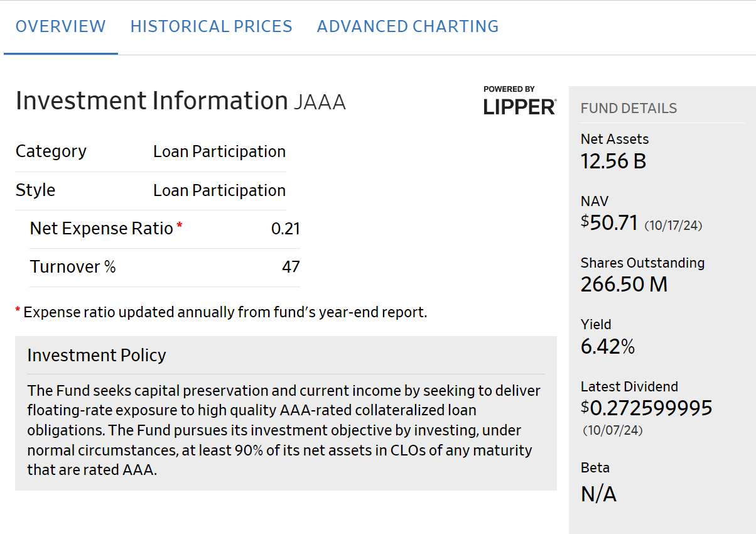Screen dimensions: 756x534
Task: Switch to the Historical Prices tab
Action: pyautogui.click(x=211, y=26)
